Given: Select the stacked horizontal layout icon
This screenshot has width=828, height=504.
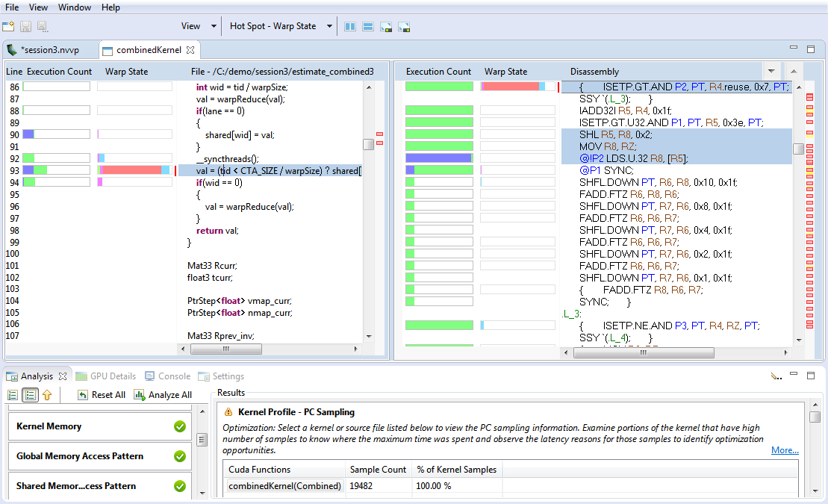Looking at the screenshot, I should click(x=367, y=25).
